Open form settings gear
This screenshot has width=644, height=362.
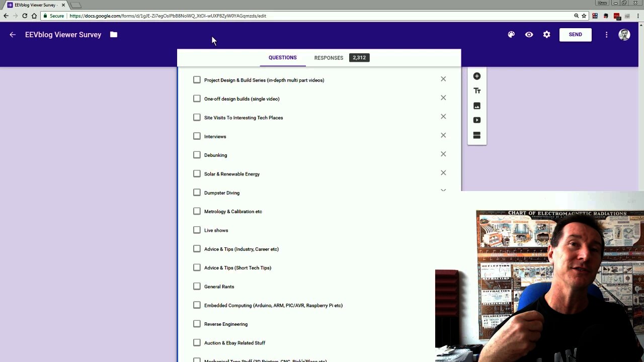click(x=547, y=35)
